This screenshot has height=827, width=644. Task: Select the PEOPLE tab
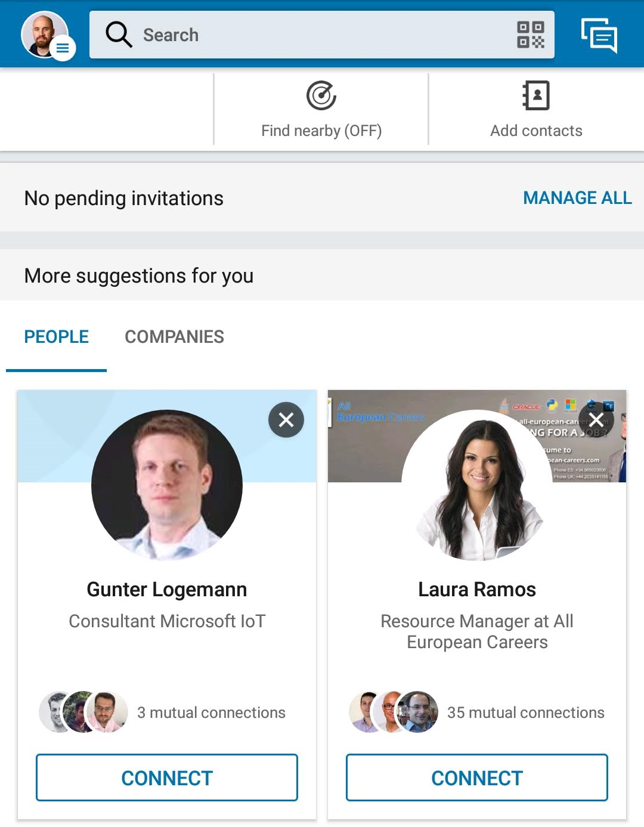pos(56,337)
